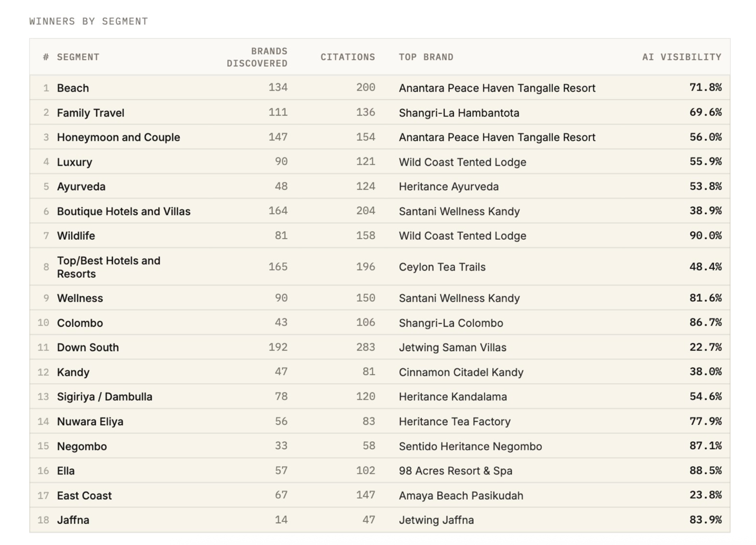Select the Sigiriya / Dambulla segment name

105,396
